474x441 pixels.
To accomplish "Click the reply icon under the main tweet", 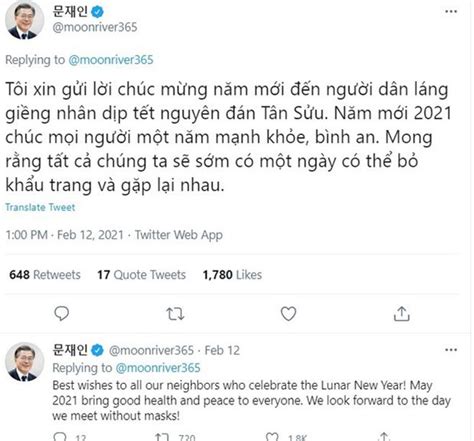I will pyautogui.click(x=61, y=313).
